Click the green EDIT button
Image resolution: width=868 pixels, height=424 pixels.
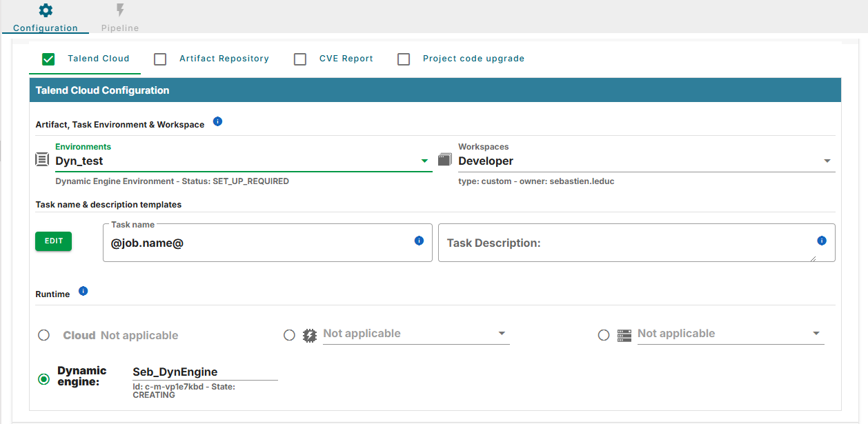[x=54, y=241]
